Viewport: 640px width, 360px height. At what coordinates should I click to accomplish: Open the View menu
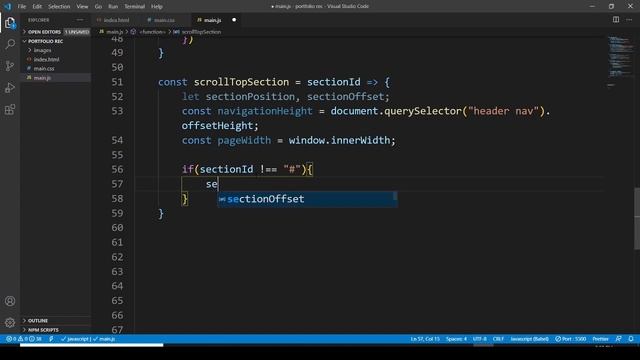[x=82, y=7]
